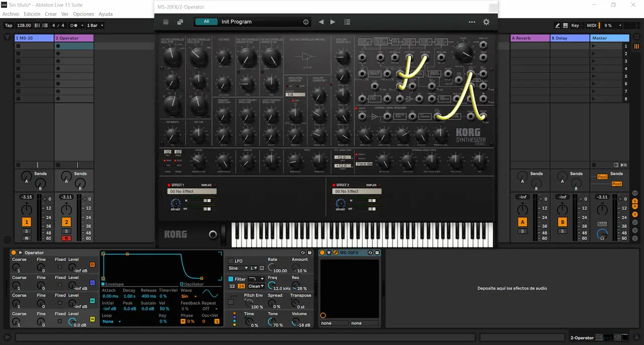Image resolution: width=644 pixels, height=345 pixels.
Task: Open the Ver menu
Action: [x=65, y=14]
